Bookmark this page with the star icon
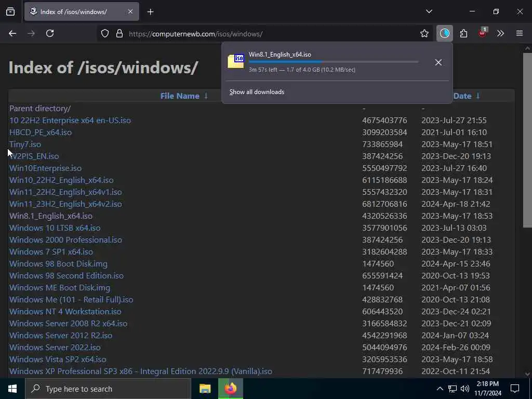This screenshot has height=399, width=532. pos(424,34)
